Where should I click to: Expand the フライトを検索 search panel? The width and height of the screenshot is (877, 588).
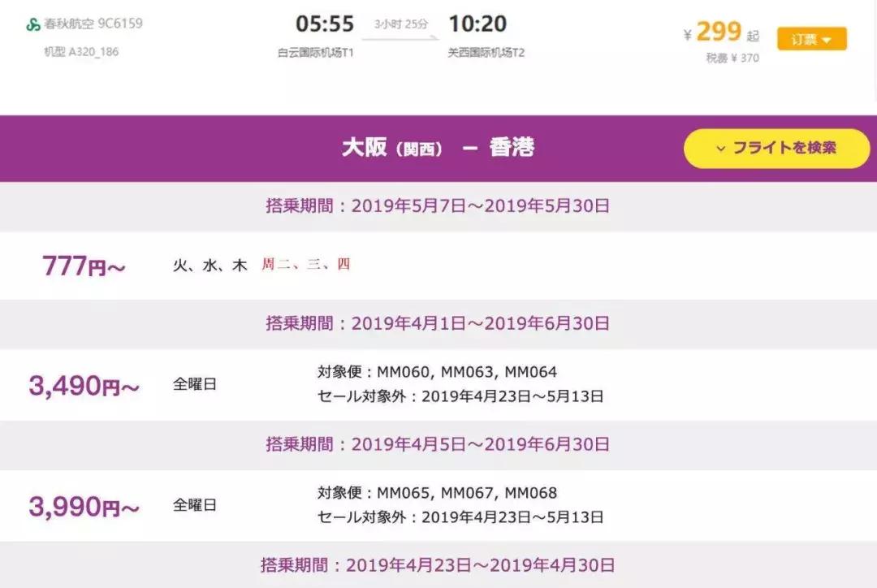[775, 148]
